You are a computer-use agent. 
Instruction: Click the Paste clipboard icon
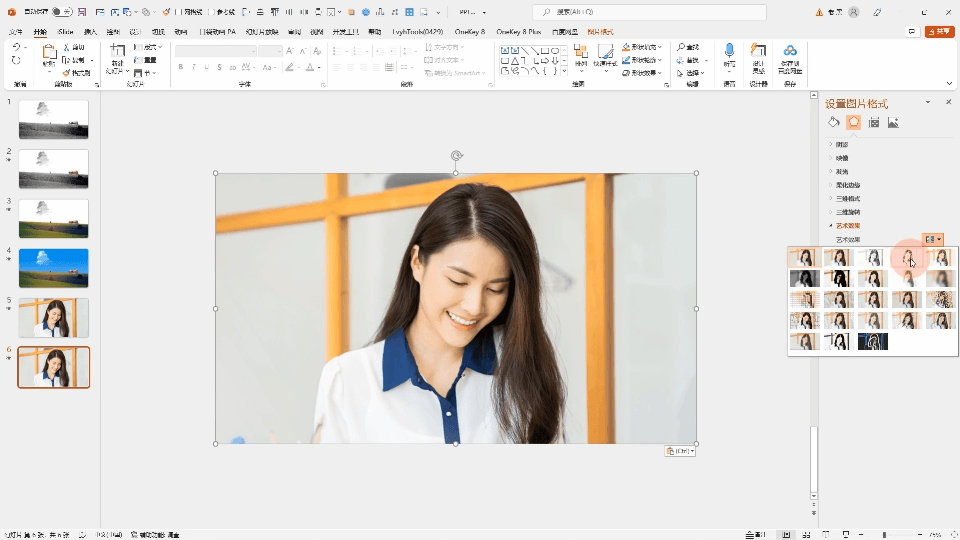48,54
